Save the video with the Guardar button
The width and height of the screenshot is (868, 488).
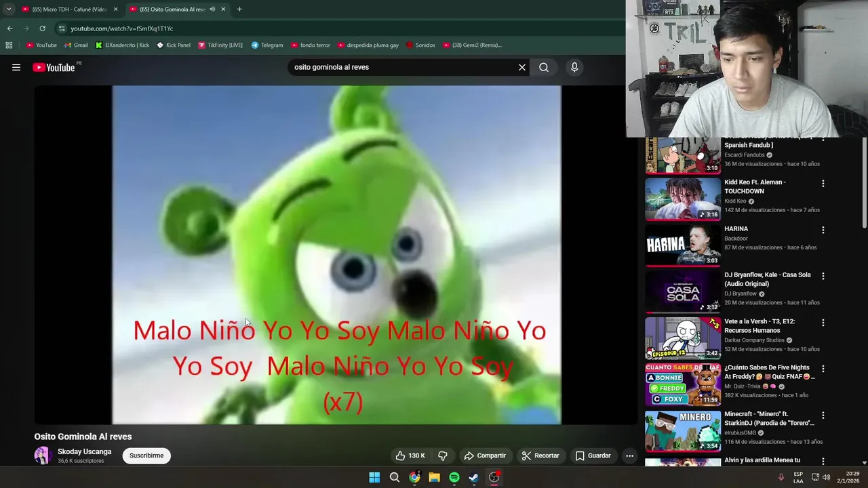click(593, 455)
